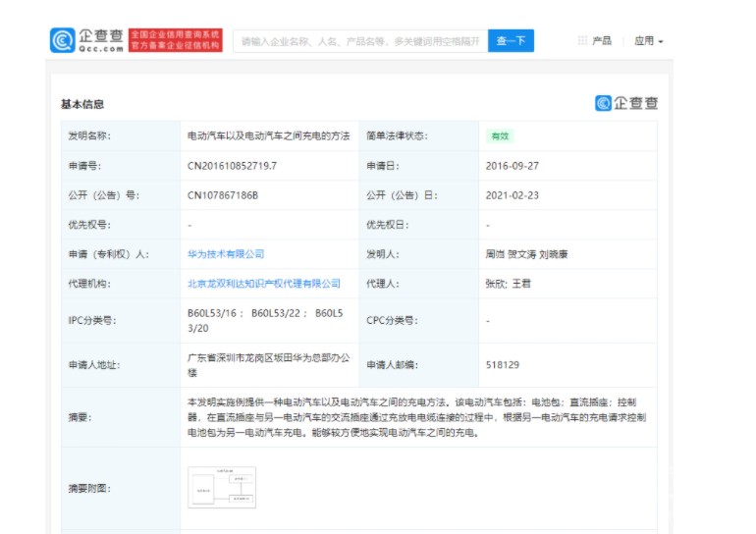This screenshot has height=534, width=756.
Task: Click the 申请（专利权）人 label
Action: 108,254
